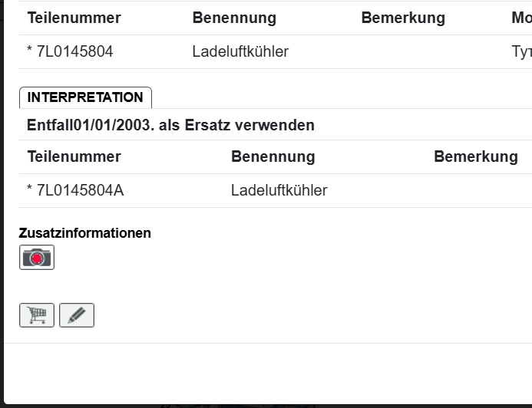Select part number 7L0145804 in upper table
The width and height of the screenshot is (532, 408).
click(x=74, y=52)
